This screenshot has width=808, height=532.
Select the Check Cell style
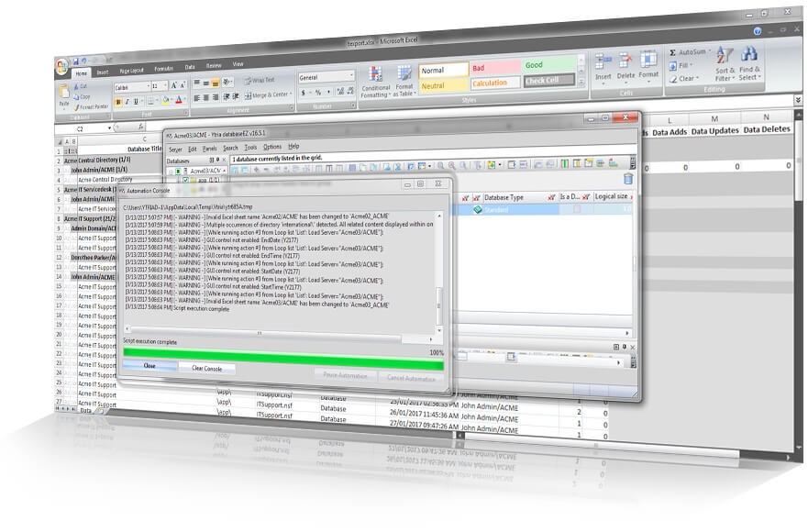pyautogui.click(x=548, y=80)
